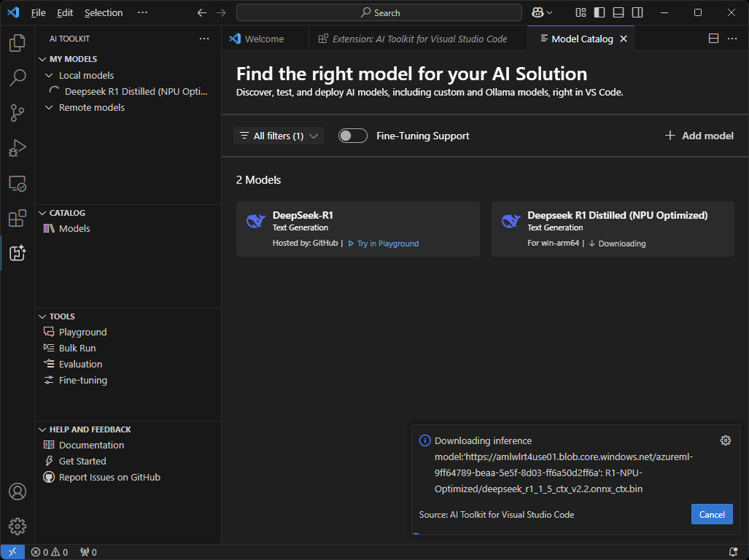Screen dimensions: 749x560
Task: Click the AI Toolkit activity bar icon
Action: 18,253
